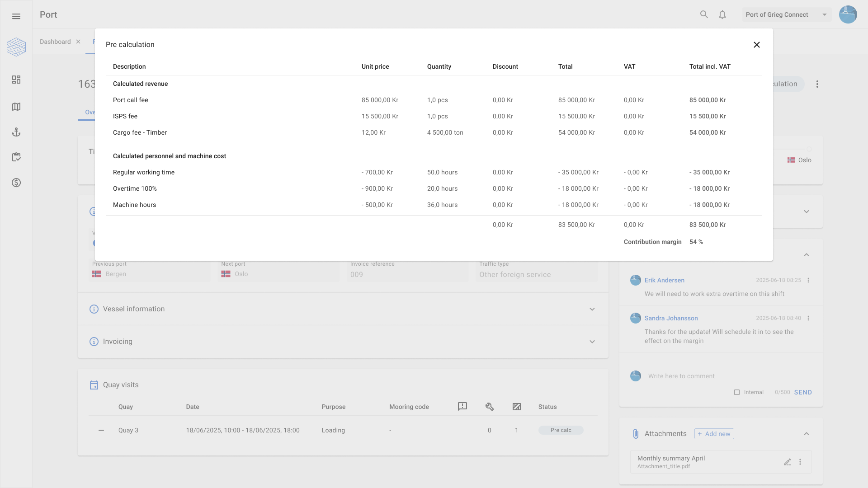Viewport: 868px width, 488px height.
Task: Open the hamburger navigation menu
Action: 16,16
